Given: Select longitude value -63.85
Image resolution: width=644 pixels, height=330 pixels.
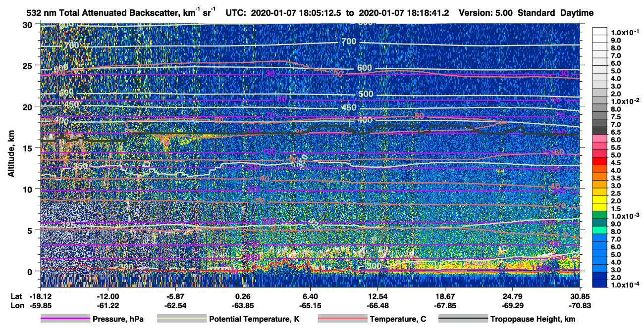Looking at the screenshot, I should pyautogui.click(x=243, y=305).
